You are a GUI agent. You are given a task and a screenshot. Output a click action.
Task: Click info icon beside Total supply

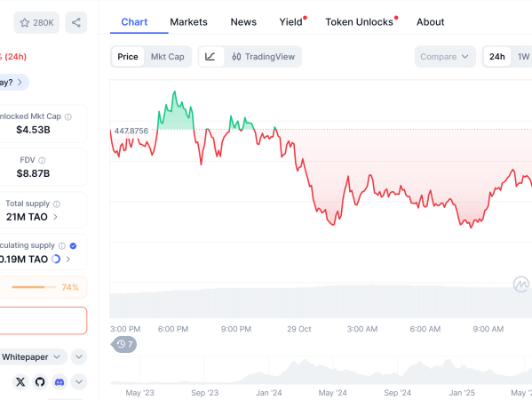click(57, 204)
